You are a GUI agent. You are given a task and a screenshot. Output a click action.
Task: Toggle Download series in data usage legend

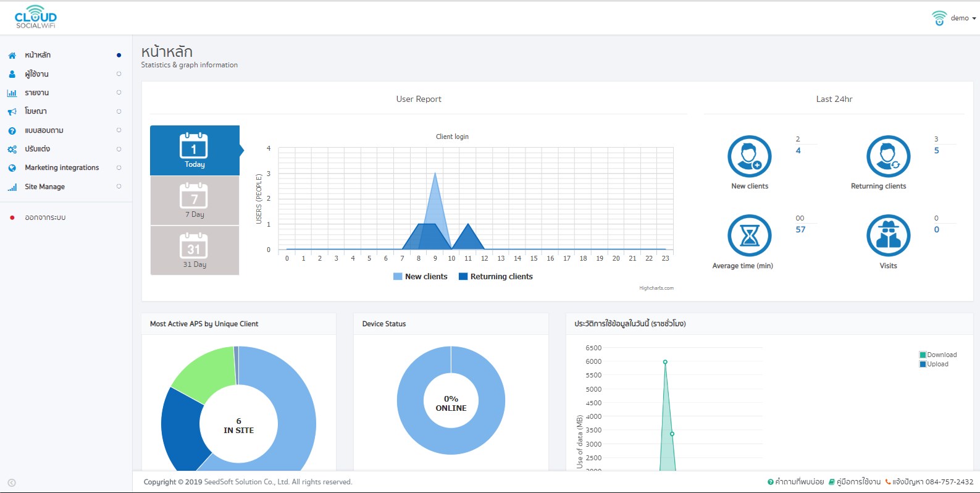[x=938, y=355]
